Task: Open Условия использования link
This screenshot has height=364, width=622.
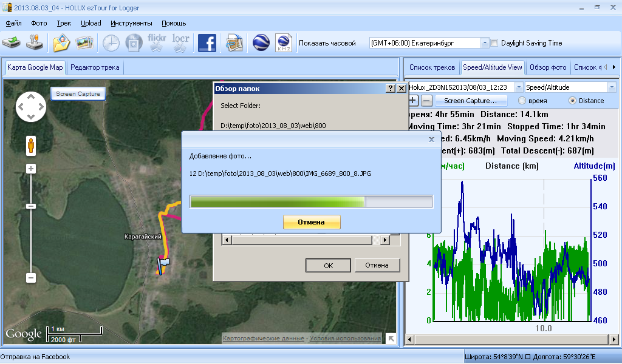Action: click(345, 339)
